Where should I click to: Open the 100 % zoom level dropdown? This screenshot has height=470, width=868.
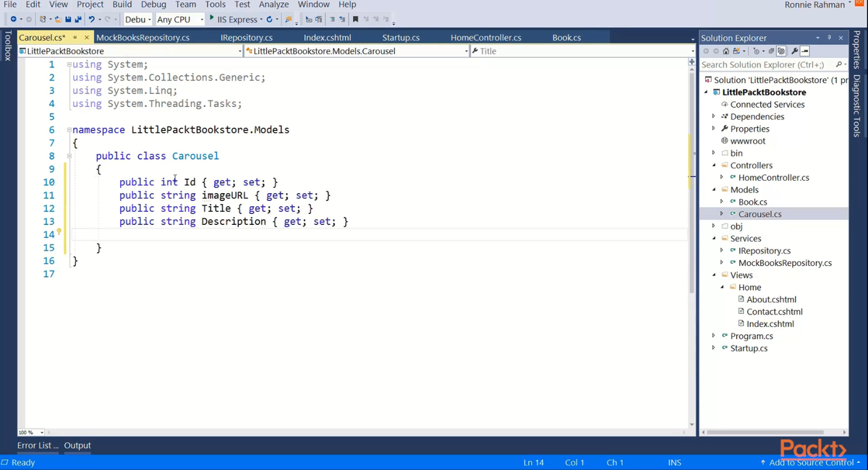pyautogui.click(x=31, y=432)
